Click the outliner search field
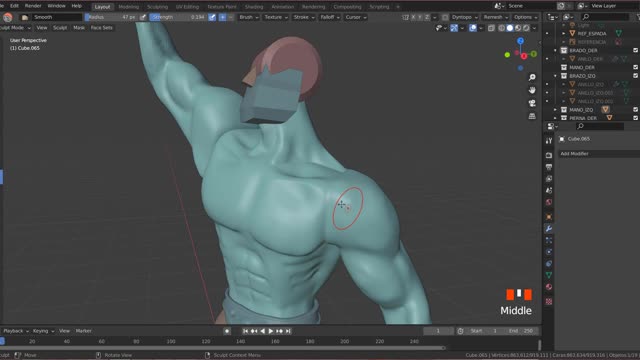This screenshot has height=360, width=640. click(605, 17)
